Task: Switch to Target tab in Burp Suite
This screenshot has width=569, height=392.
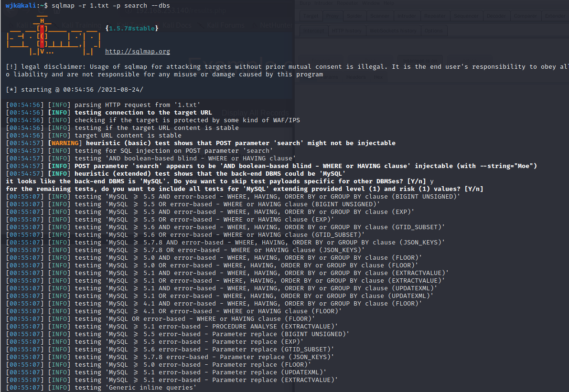Action: (x=311, y=16)
